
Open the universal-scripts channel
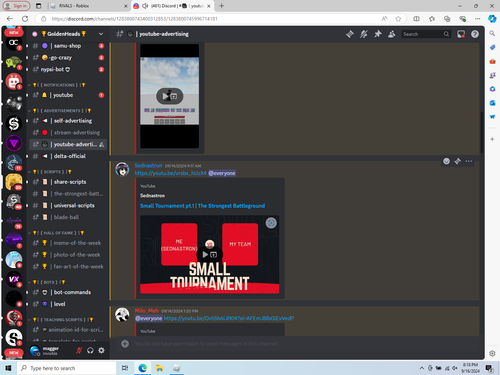[x=68, y=205]
